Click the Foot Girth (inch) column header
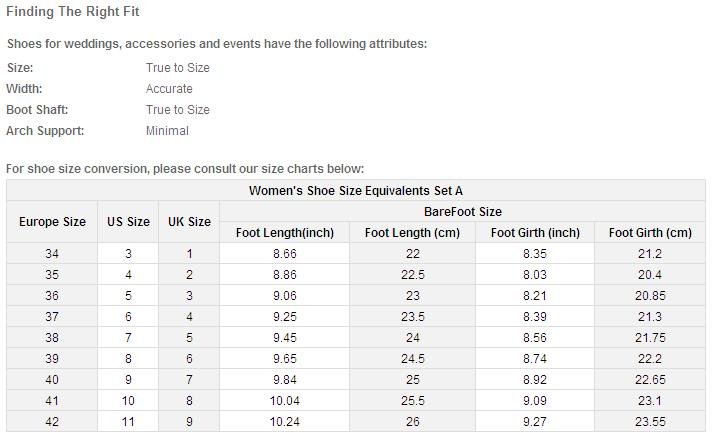This screenshot has height=435, width=713. (x=535, y=233)
